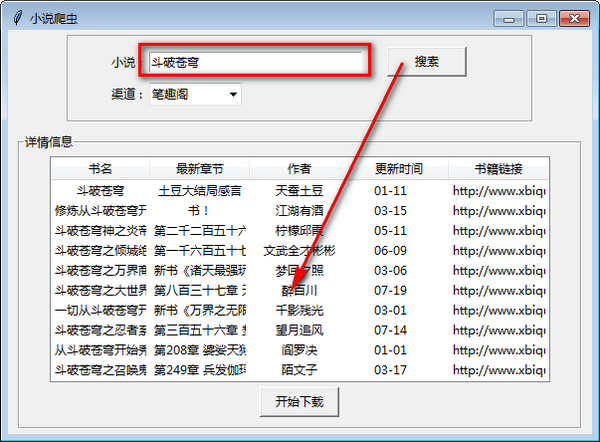Select the row by author 天蚕土豆
Image resolution: width=600 pixels, height=442 pixels.
(299, 190)
